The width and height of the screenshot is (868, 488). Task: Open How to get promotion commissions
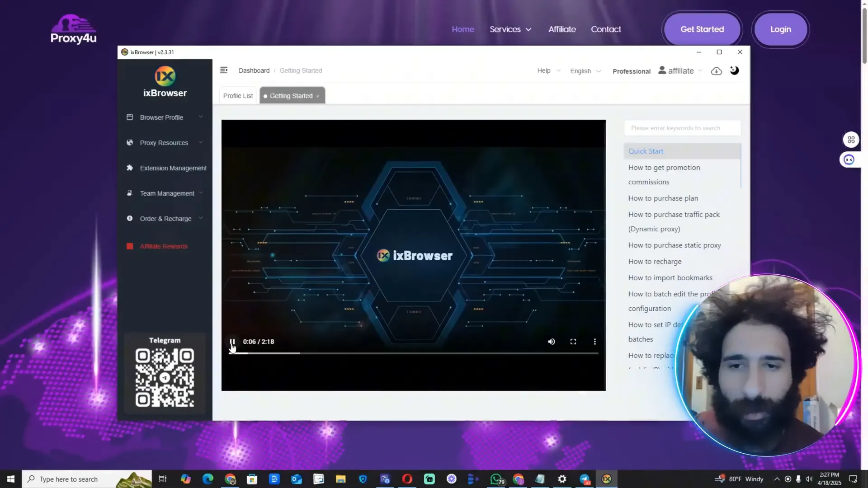[x=664, y=174]
